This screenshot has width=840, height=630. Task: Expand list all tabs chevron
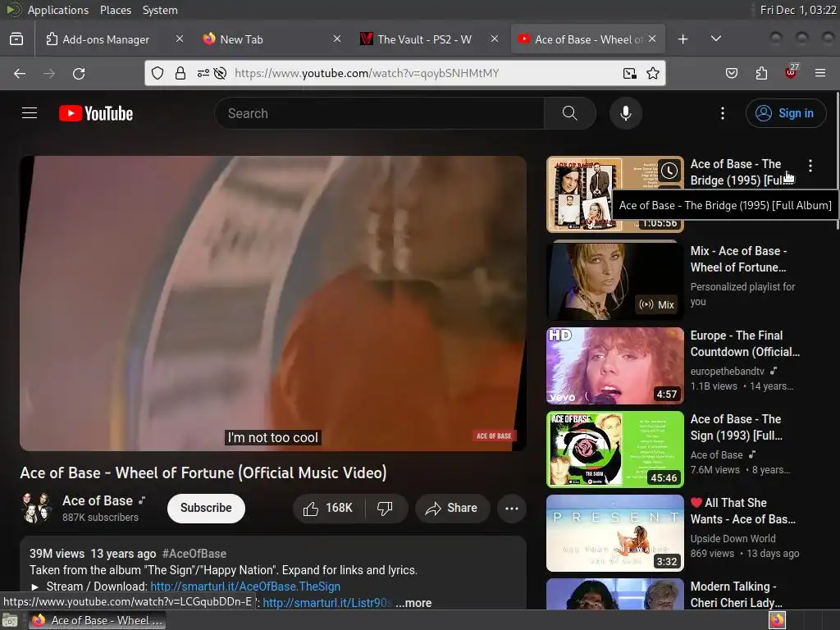point(715,39)
